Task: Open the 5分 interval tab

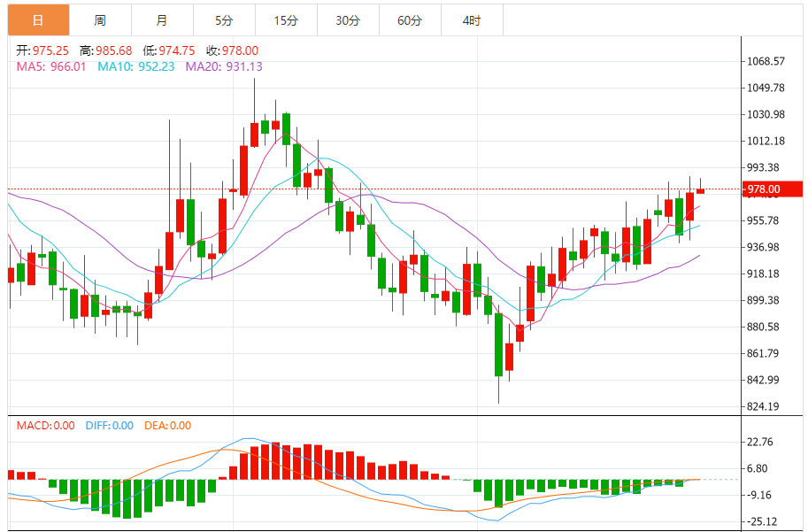Action: pos(224,20)
